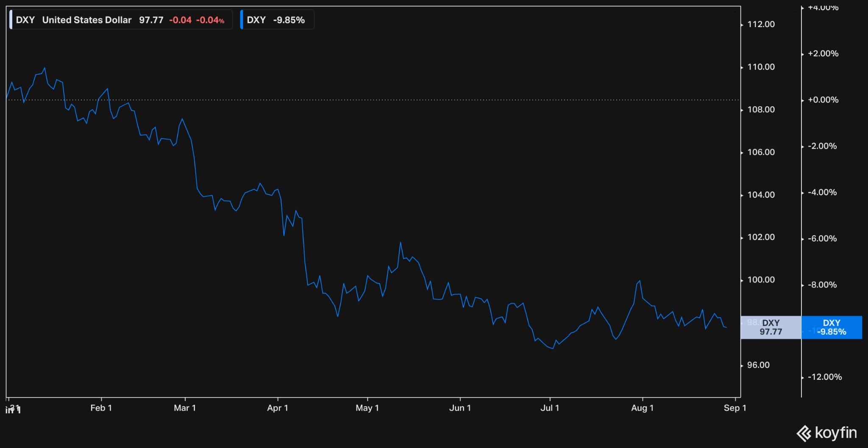Click the blue color swatch beside DXY -9.85%
The height and width of the screenshot is (448, 868).
tap(242, 20)
